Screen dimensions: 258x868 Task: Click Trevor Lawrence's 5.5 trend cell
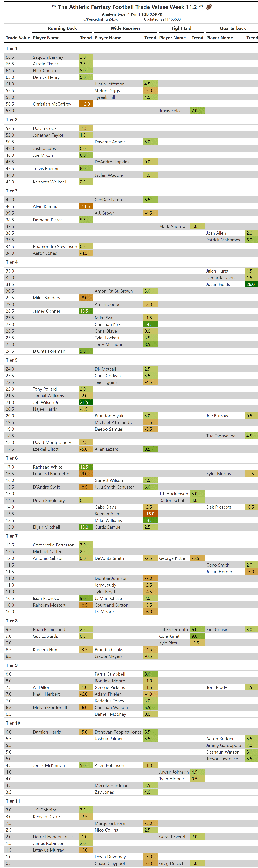pos(252,759)
